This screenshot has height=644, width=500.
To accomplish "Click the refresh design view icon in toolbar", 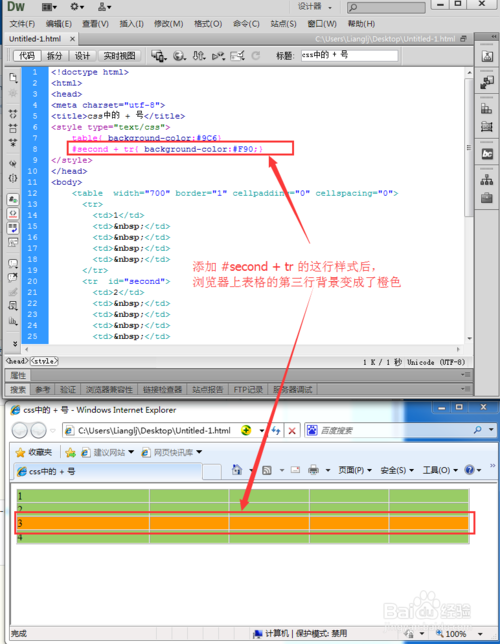I will coord(256,55).
